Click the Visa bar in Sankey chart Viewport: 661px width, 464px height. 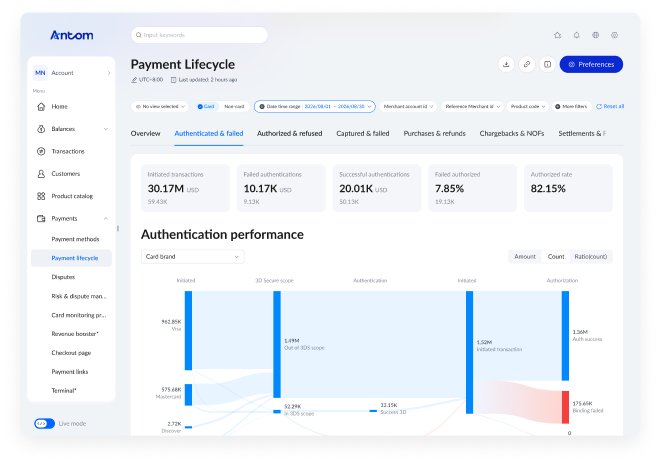tap(188, 330)
